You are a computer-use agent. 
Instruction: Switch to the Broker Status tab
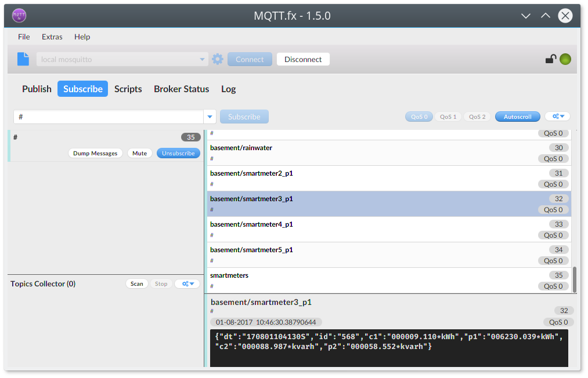(x=182, y=89)
